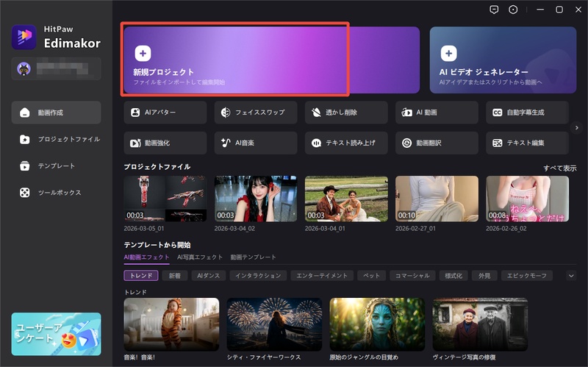Click the HitPaw Edimakor logo icon
This screenshot has width=588, height=367.
[24, 38]
